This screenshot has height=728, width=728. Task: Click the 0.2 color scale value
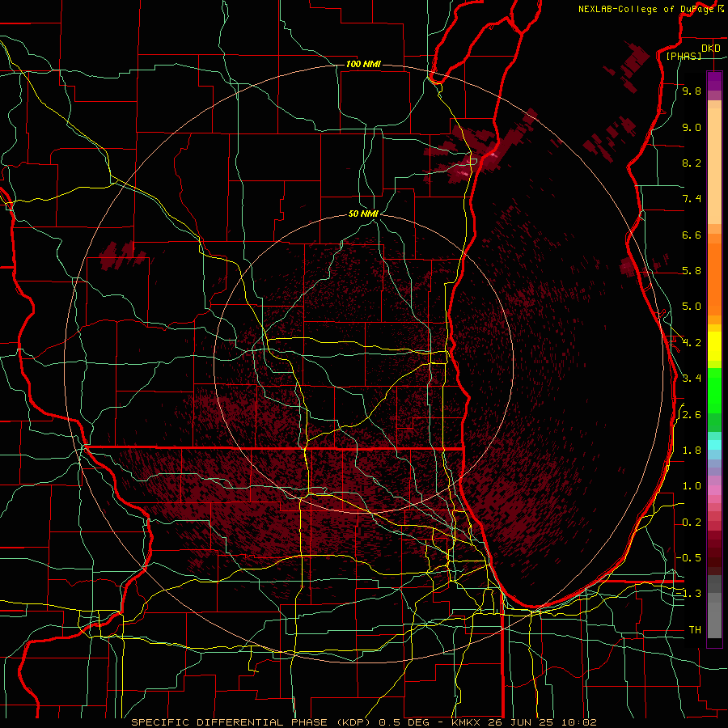point(692,523)
